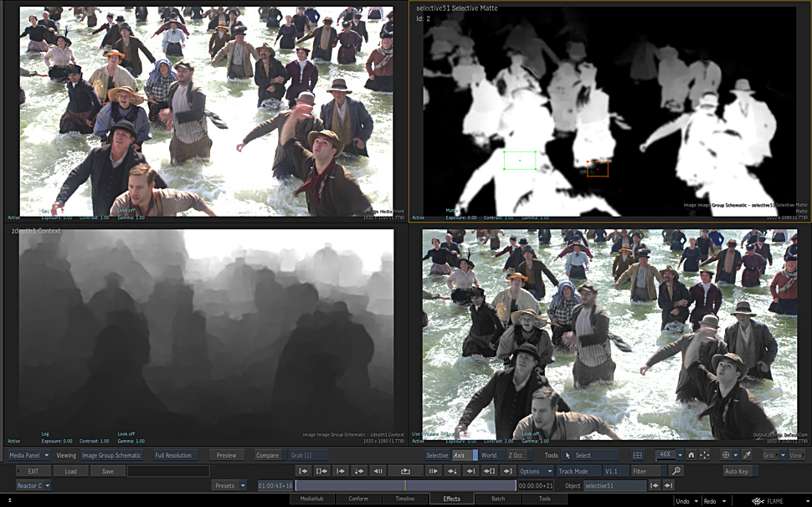Viewport: 812px width, 507px height.
Task: Click the step back one frame button
Action: (378, 471)
